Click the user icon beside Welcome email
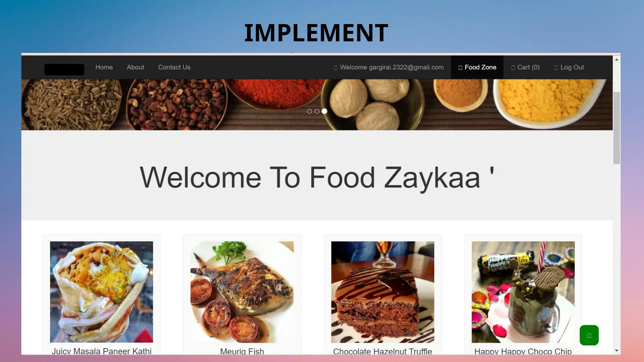644x362 pixels. coord(336,68)
